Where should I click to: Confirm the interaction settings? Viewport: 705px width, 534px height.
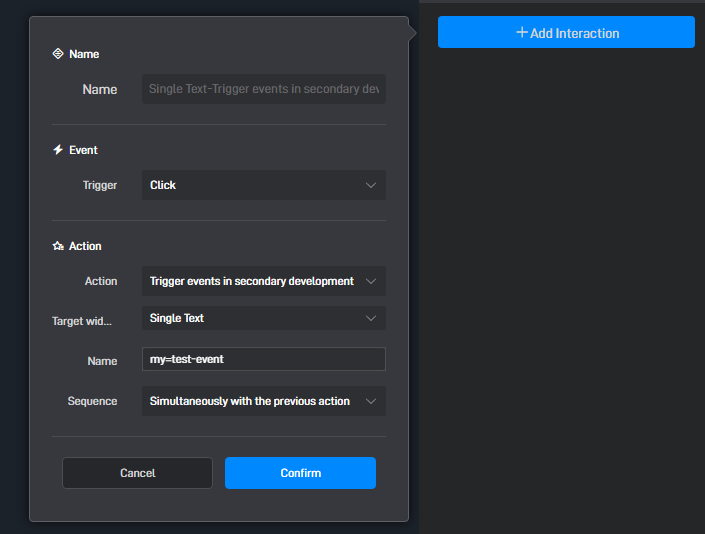(x=300, y=473)
